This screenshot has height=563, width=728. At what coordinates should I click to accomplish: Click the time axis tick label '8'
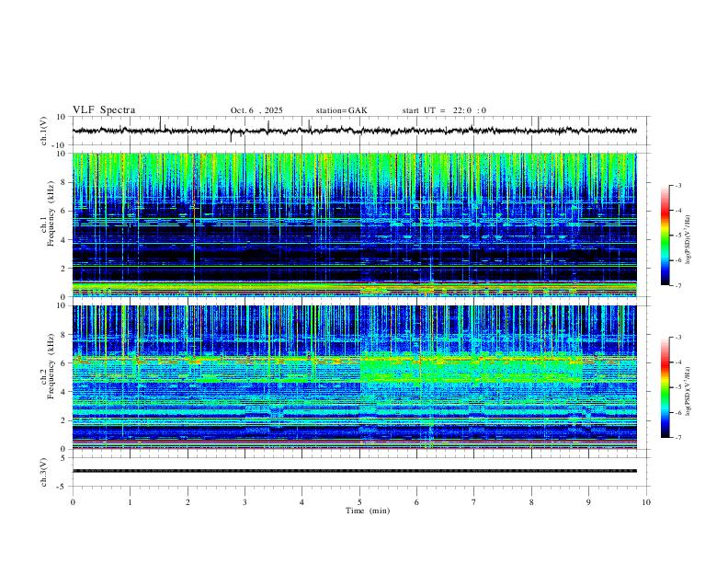[531, 502]
